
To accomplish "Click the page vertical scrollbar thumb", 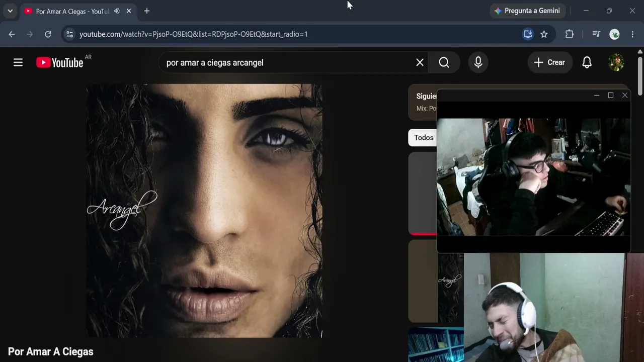I will [x=640, y=75].
